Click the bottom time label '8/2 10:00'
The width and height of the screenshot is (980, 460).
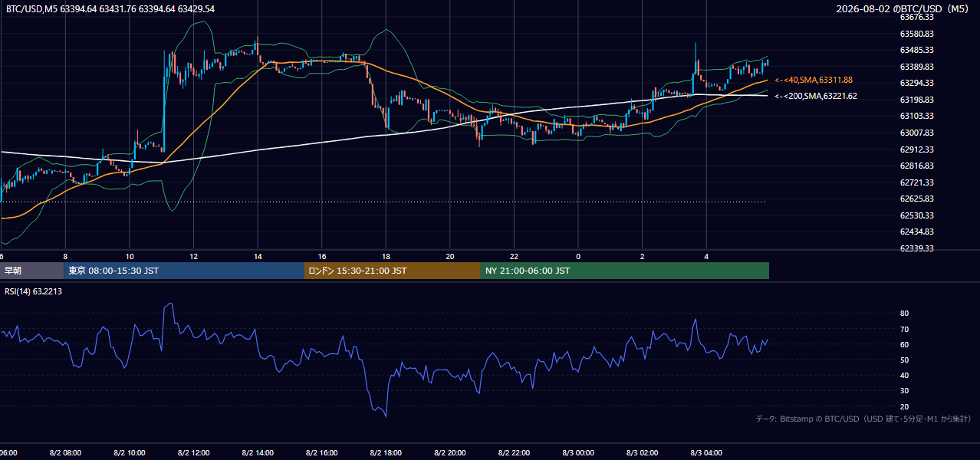tap(130, 453)
